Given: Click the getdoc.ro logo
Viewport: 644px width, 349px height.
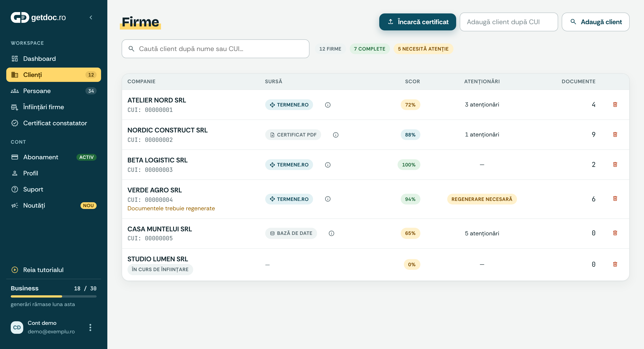Looking at the screenshot, I should coord(38,17).
